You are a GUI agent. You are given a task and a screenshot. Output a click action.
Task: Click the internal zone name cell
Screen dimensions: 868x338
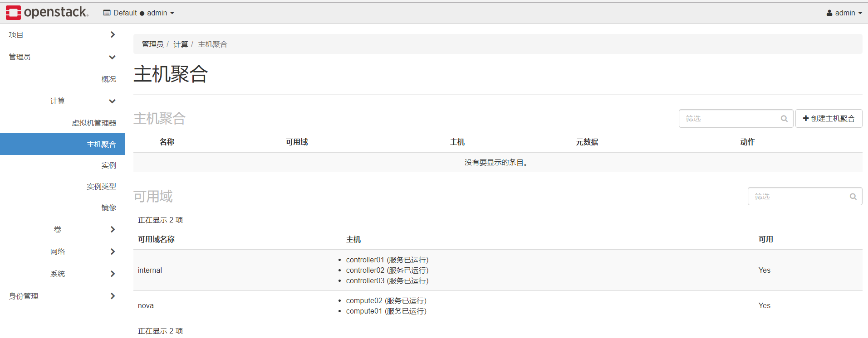click(150, 270)
